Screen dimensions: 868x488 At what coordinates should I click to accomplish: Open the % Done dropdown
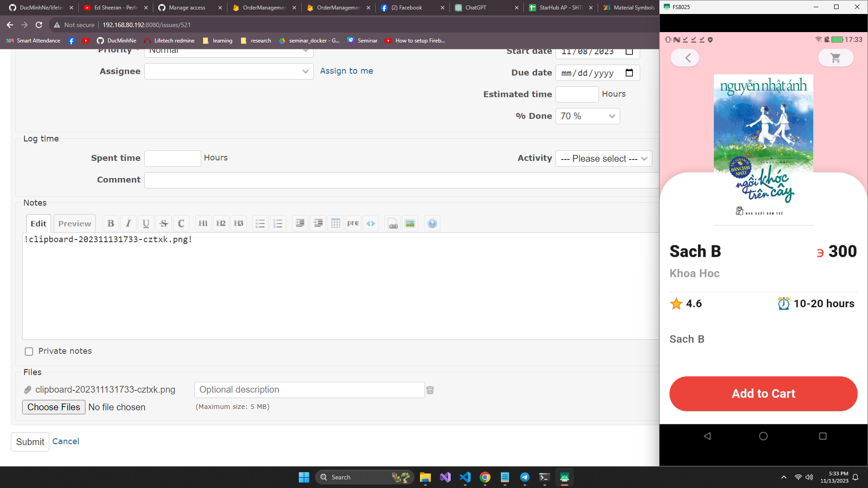coord(587,116)
